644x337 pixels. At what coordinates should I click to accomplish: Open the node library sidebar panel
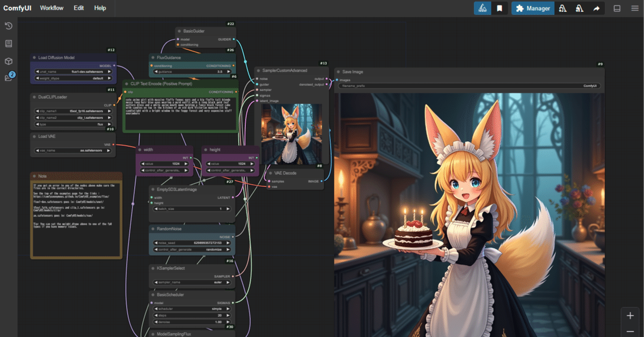(8, 43)
